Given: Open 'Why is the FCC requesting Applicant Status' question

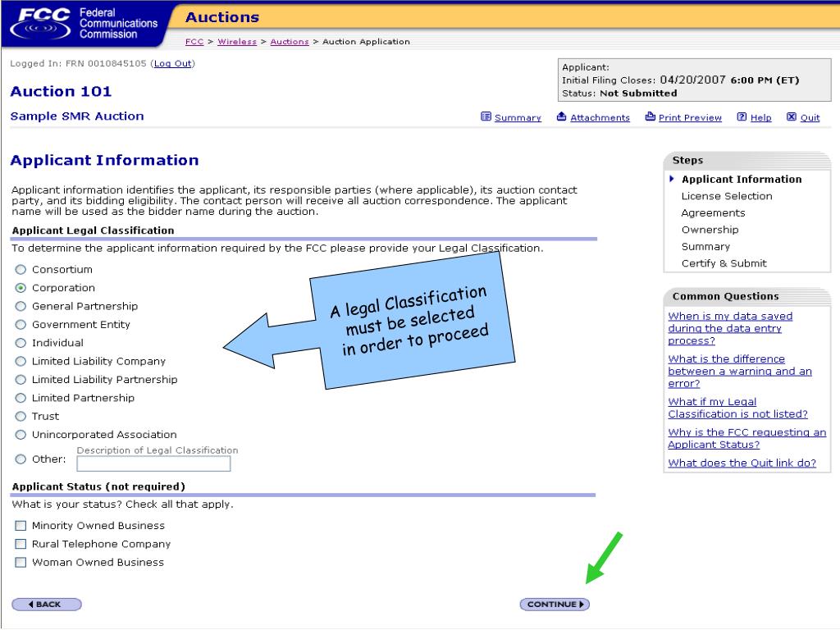Looking at the screenshot, I should pyautogui.click(x=746, y=438).
